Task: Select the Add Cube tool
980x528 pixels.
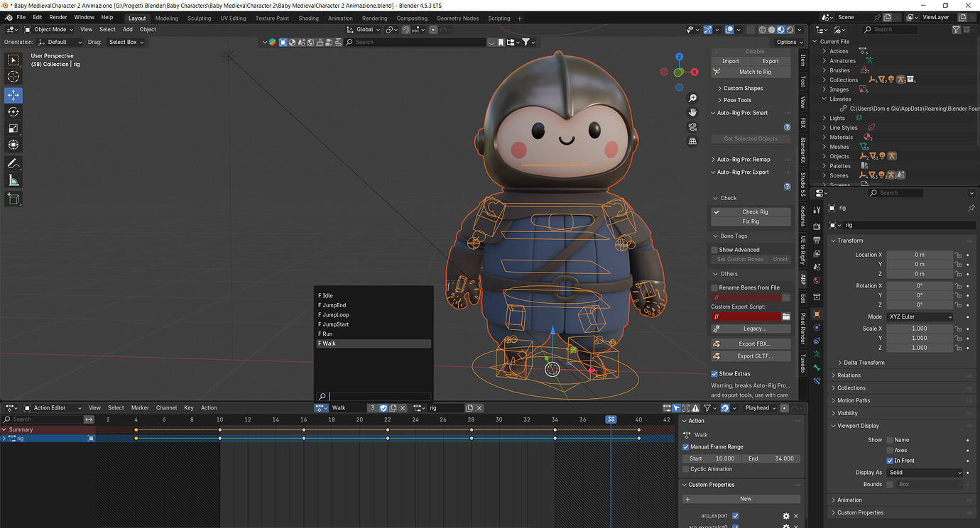Action: coord(13,199)
